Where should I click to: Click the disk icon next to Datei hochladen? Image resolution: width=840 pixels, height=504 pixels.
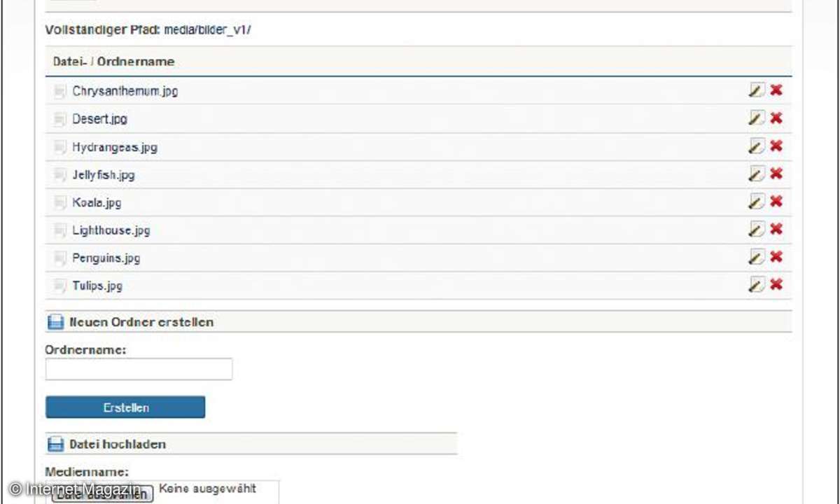click(x=55, y=444)
